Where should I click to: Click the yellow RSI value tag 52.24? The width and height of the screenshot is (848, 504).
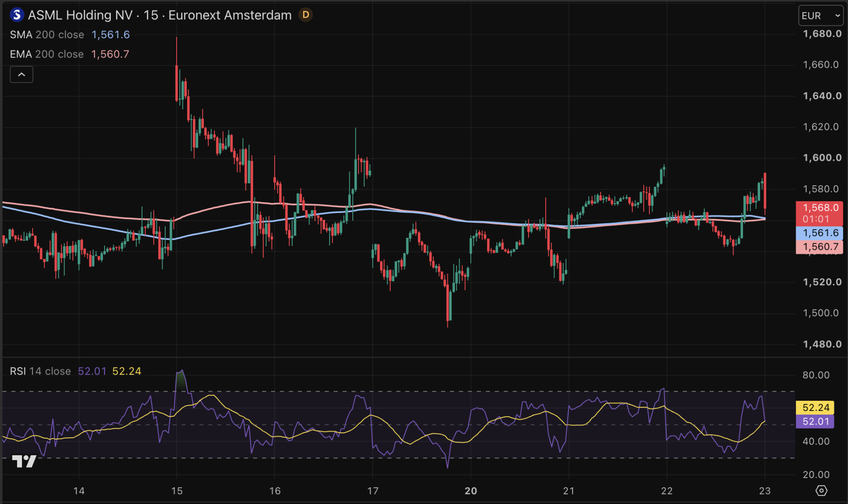815,408
